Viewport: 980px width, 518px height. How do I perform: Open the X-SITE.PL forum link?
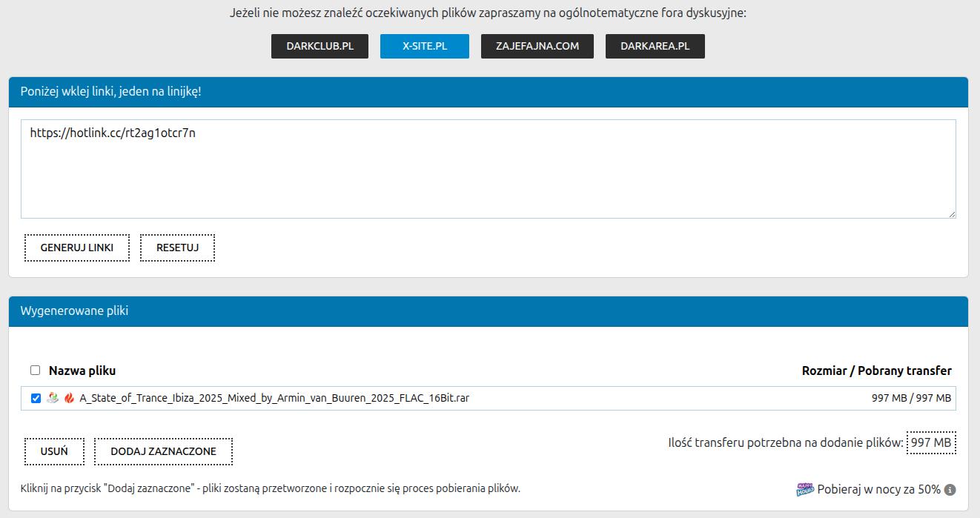tap(424, 46)
